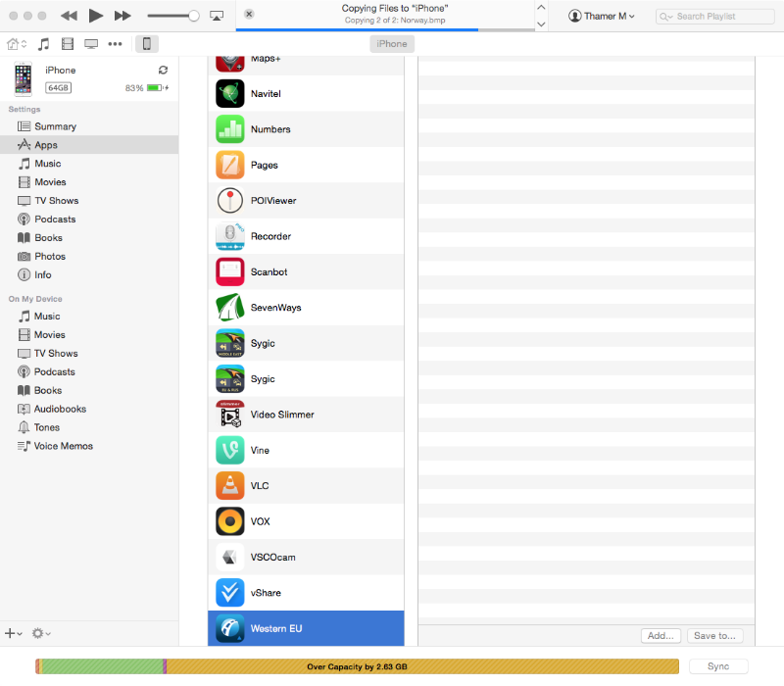This screenshot has width=784, height=686.
Task: Click the Western EU app icon
Action: click(230, 628)
